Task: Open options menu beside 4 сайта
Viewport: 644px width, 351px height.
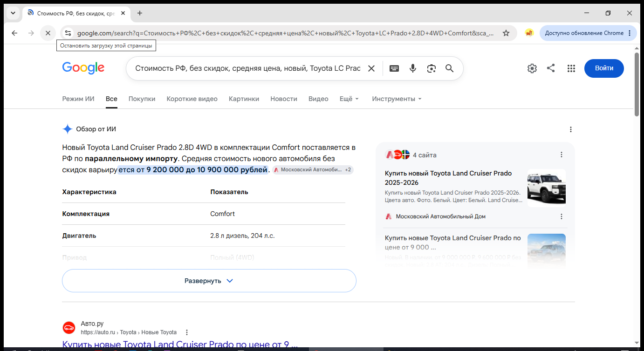Action: 562,155
